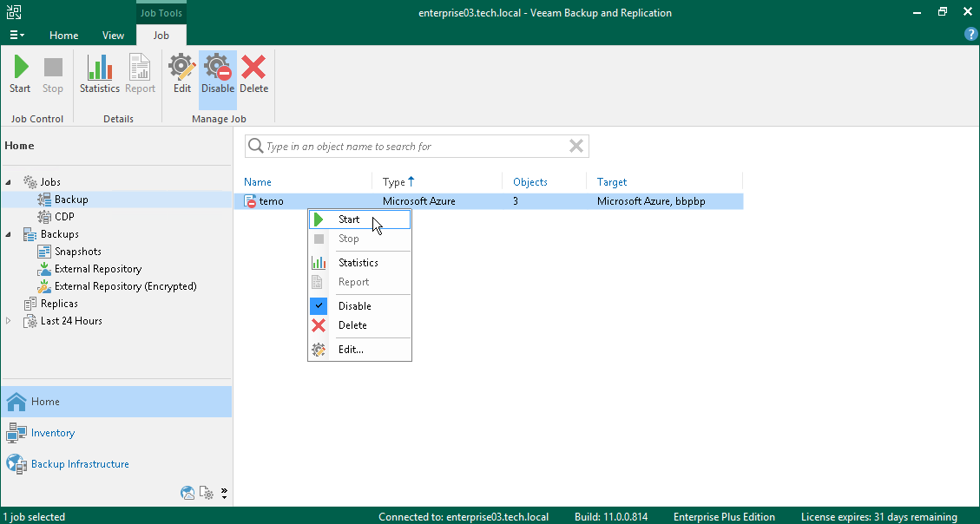Open the Home navigation view
The image size is (980, 524).
116,402
